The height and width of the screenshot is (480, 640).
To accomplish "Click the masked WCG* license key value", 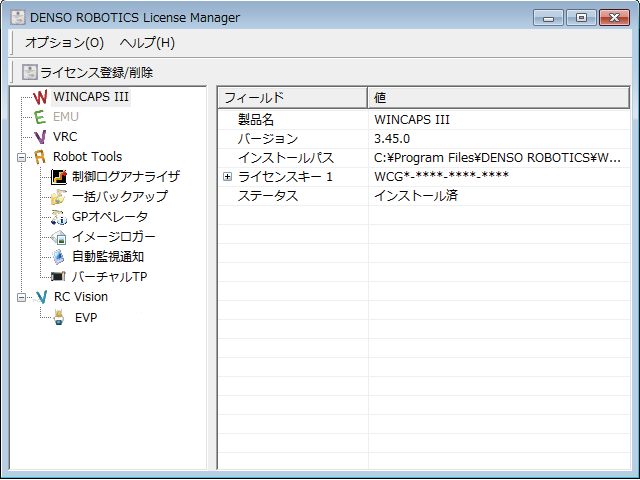I will 441,176.
